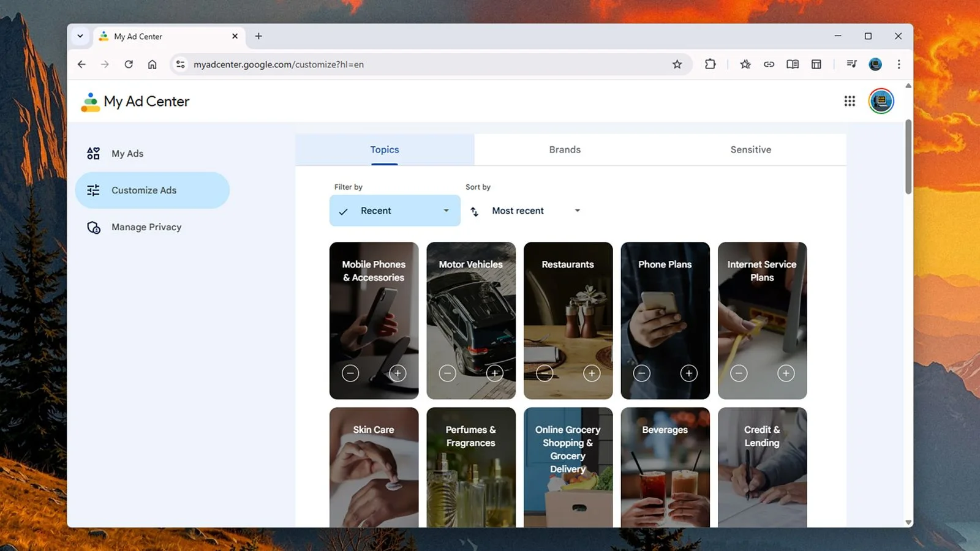Open the browser profile icon

click(875, 64)
